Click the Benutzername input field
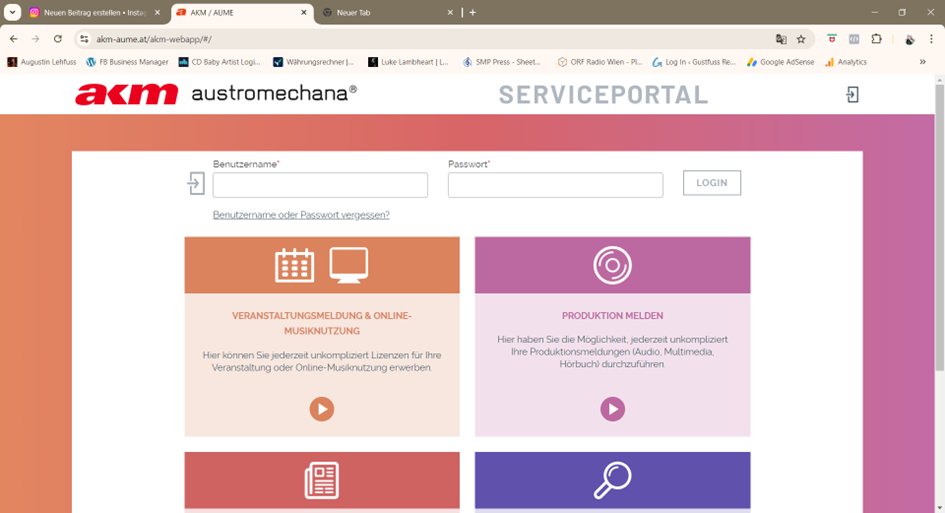The height and width of the screenshot is (513, 945). [320, 185]
